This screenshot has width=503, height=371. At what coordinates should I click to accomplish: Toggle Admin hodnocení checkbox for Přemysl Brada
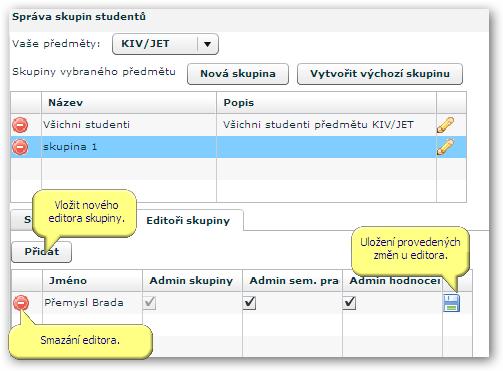click(x=349, y=303)
